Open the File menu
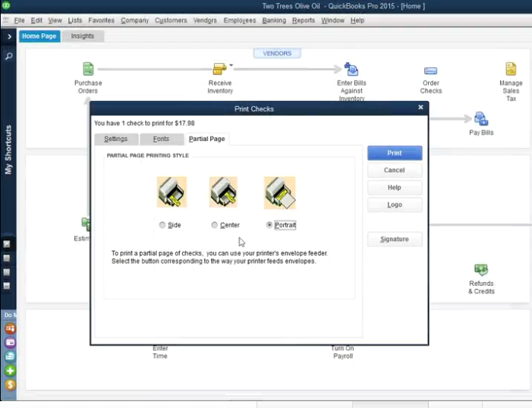This screenshot has height=408, width=532. pos(19,20)
